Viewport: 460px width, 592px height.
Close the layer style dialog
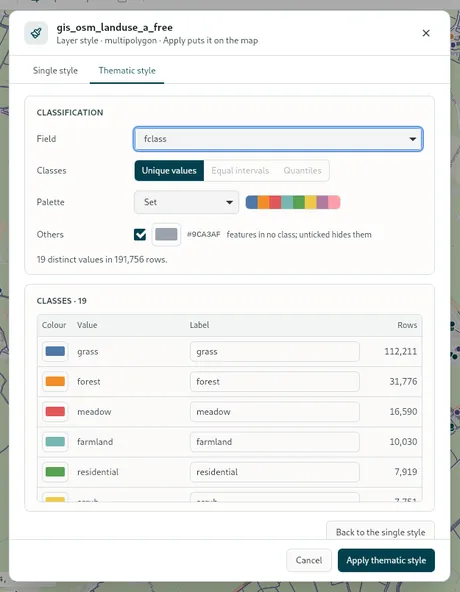[x=426, y=33]
